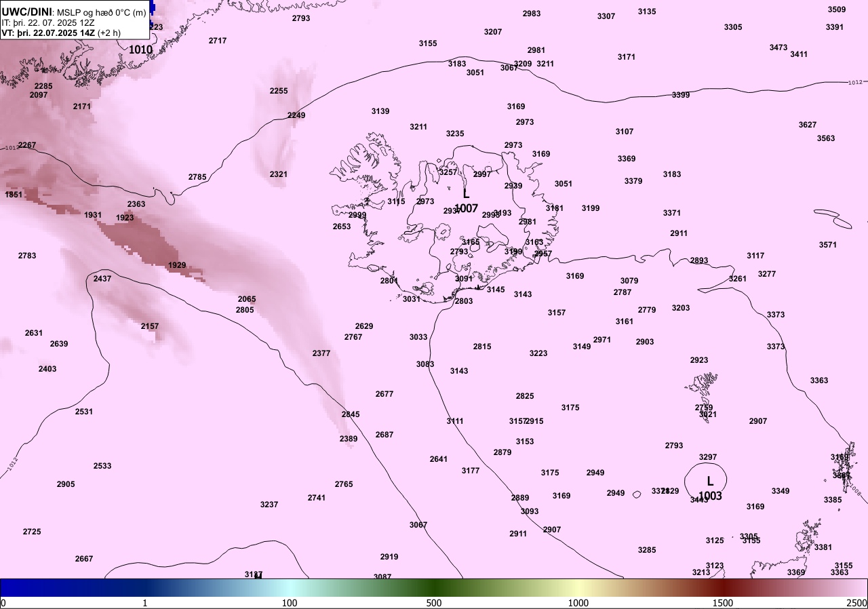The image size is (868, 609).
Task: Click the height value 3171
Action: pyautogui.click(x=627, y=57)
